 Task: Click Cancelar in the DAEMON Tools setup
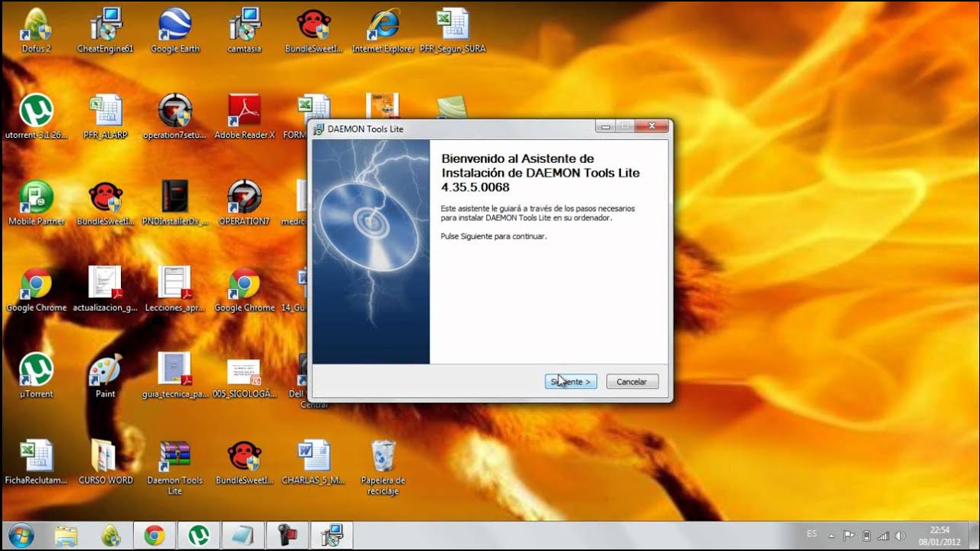pyautogui.click(x=632, y=381)
